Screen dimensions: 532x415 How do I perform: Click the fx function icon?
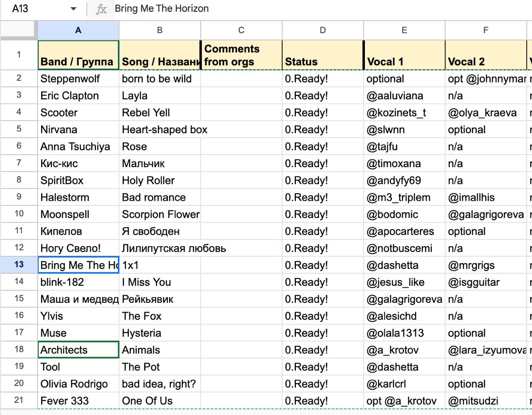(x=101, y=9)
